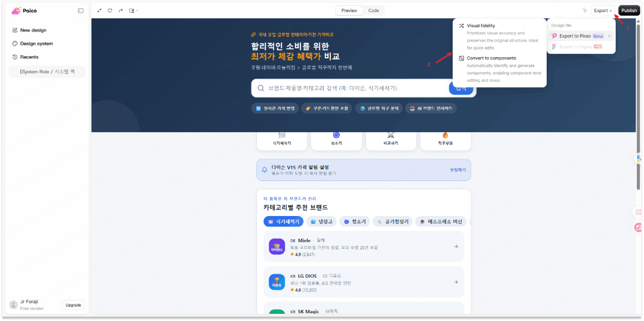Click the Miele purple brand icon
Screen dimensions: 644x321
coord(277,247)
